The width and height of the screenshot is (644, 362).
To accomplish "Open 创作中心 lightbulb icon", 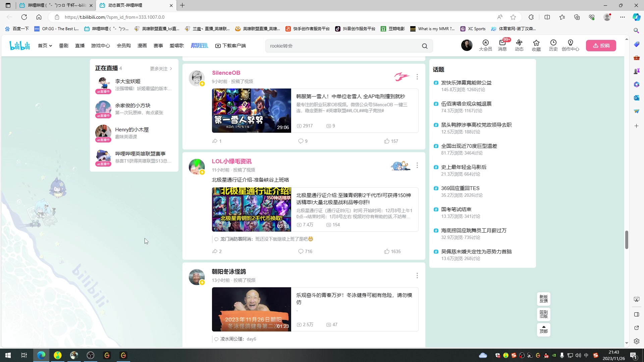I will (570, 45).
